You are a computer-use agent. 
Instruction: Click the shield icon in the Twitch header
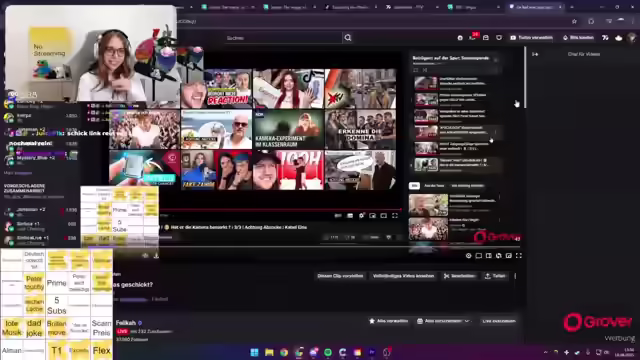pos(499,38)
